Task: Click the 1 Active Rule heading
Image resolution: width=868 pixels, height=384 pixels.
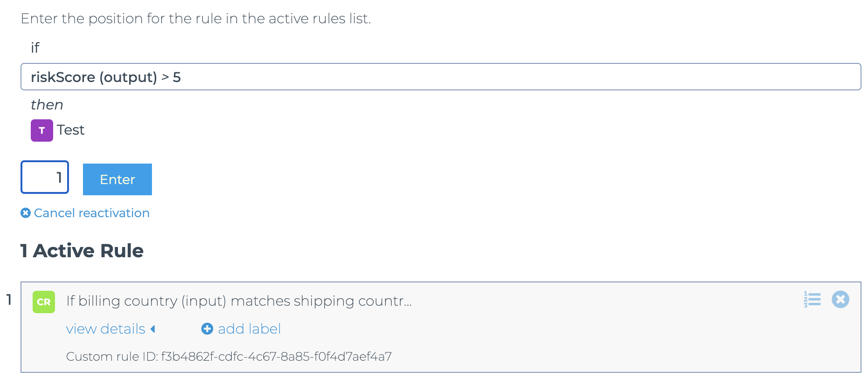Action: pyautogui.click(x=82, y=251)
